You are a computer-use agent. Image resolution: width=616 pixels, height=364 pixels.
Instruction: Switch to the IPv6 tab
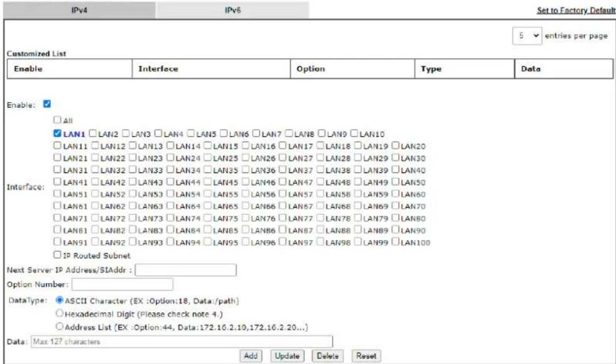tap(232, 10)
